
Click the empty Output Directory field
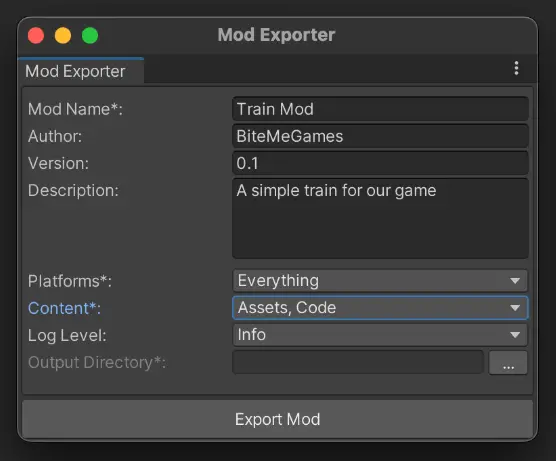(x=358, y=362)
